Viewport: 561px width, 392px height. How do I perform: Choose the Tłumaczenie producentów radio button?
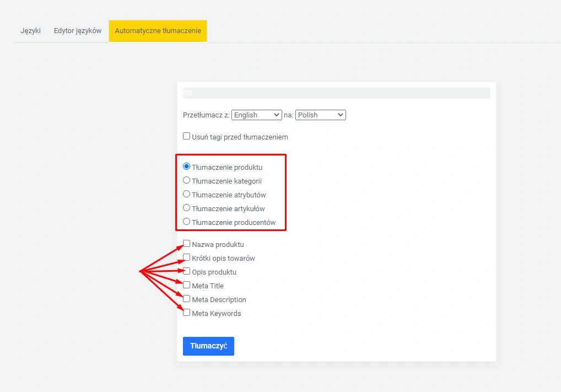tap(187, 222)
